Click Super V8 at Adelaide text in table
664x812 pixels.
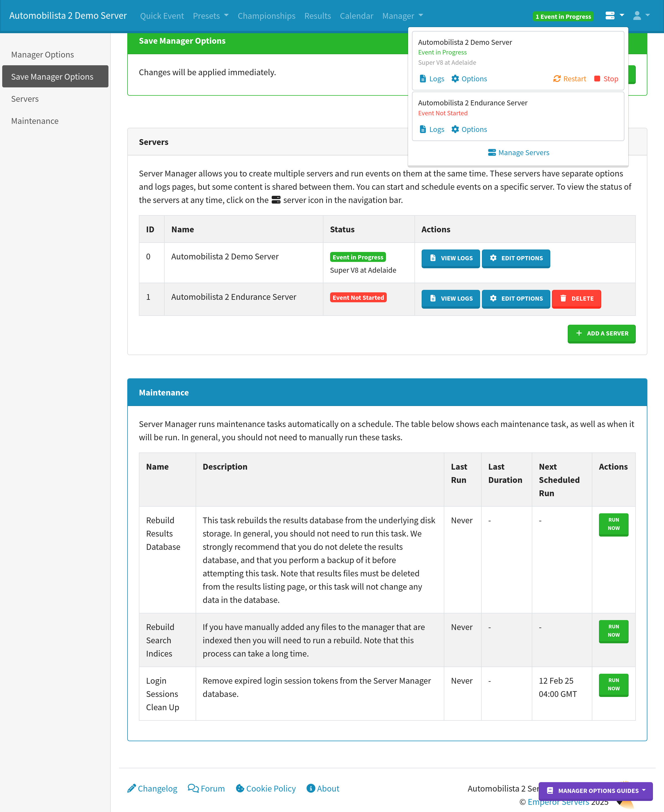coord(363,270)
